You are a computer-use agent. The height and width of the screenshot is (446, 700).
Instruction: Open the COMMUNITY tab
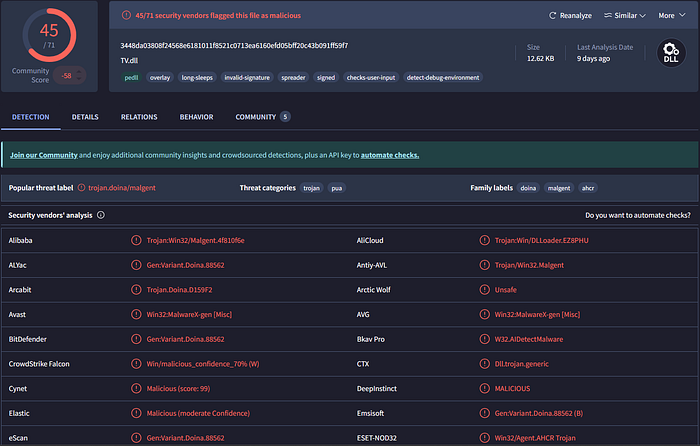263,117
